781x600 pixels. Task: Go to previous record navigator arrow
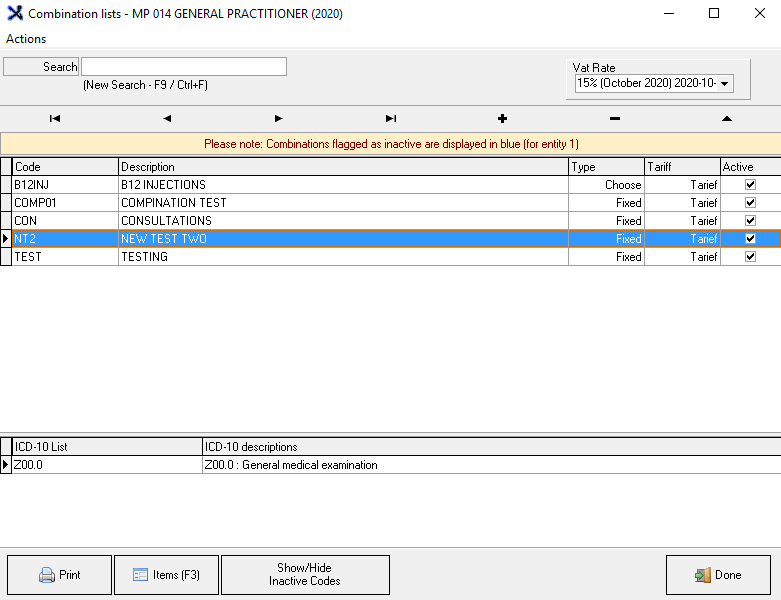167,118
